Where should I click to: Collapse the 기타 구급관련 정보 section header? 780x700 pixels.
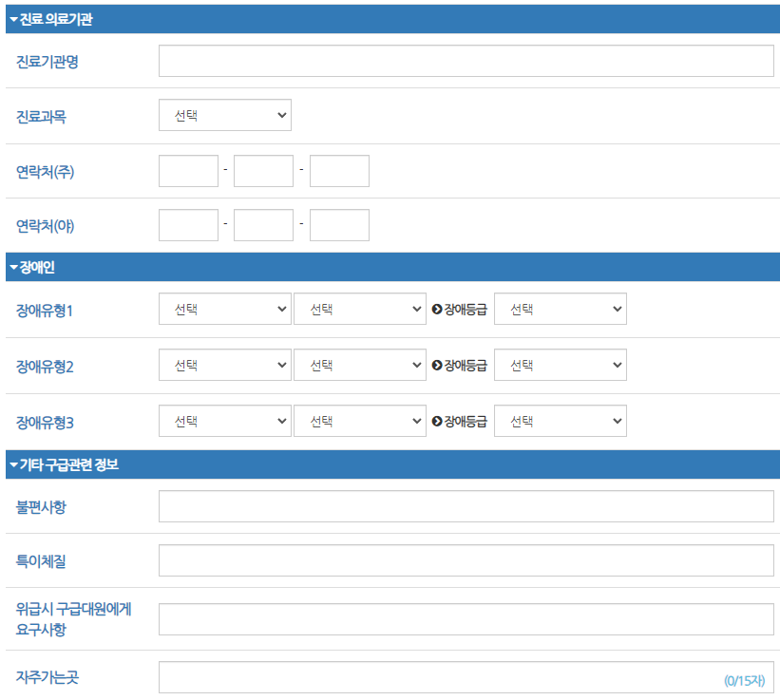tap(392, 464)
